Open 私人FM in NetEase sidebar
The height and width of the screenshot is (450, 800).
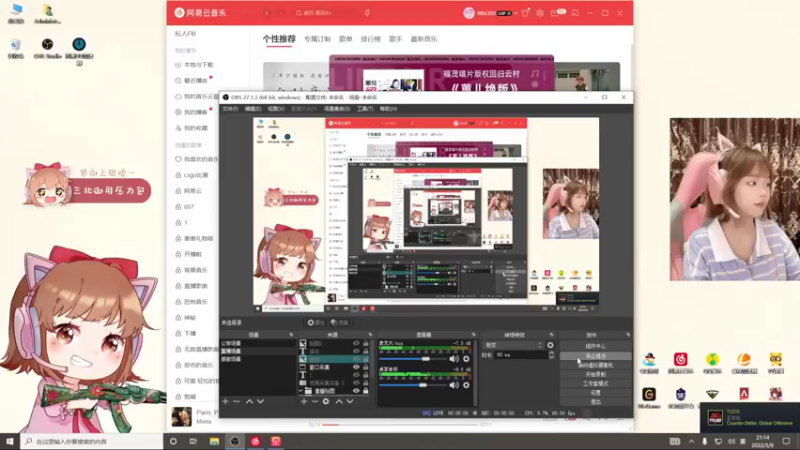[x=186, y=34]
